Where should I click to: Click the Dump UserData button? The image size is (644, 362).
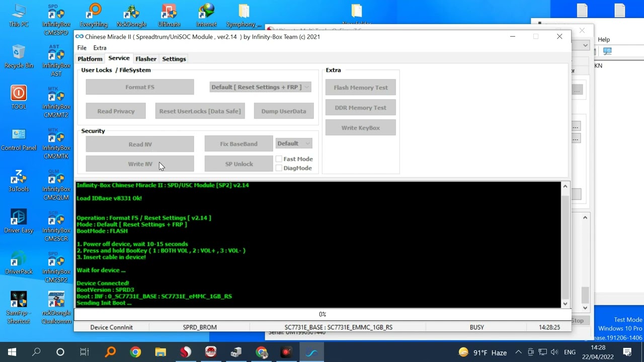click(284, 111)
